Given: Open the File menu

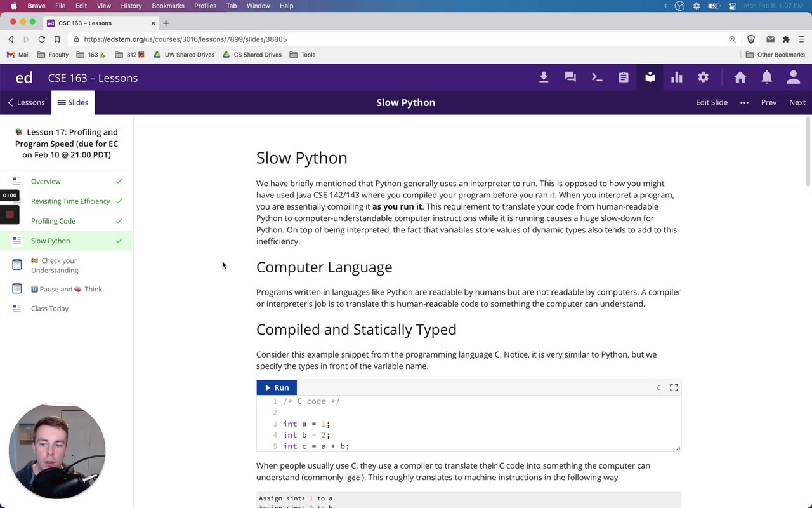Looking at the screenshot, I should 60,6.
